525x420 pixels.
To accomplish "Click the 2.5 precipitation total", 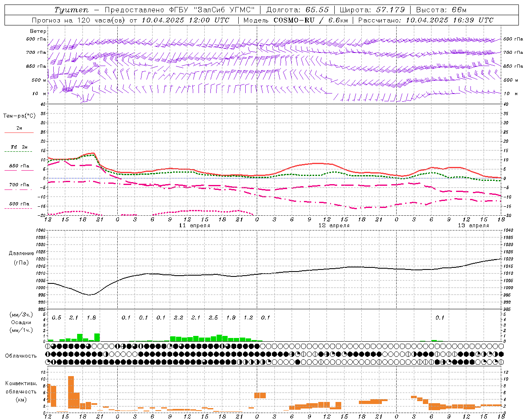I will (x=213, y=318).
